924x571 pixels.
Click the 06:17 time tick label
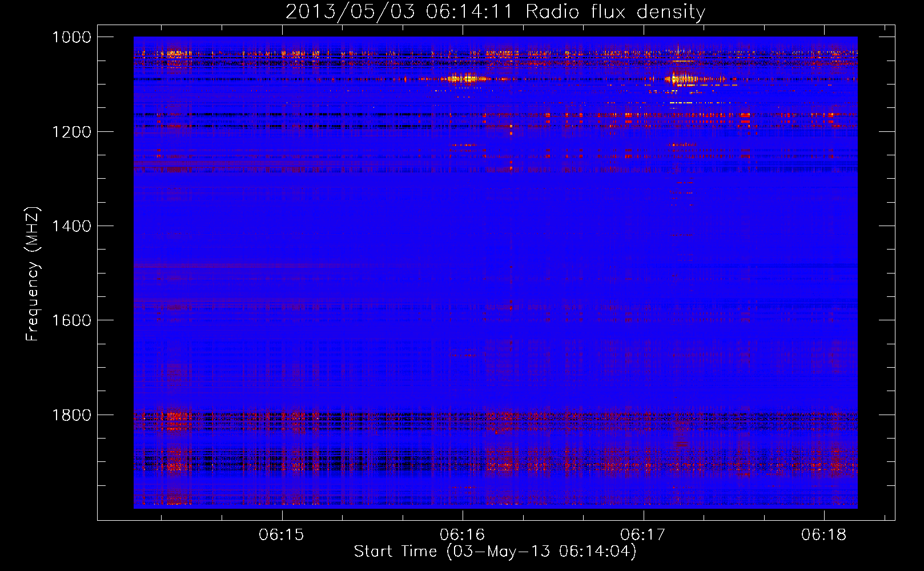click(x=643, y=535)
